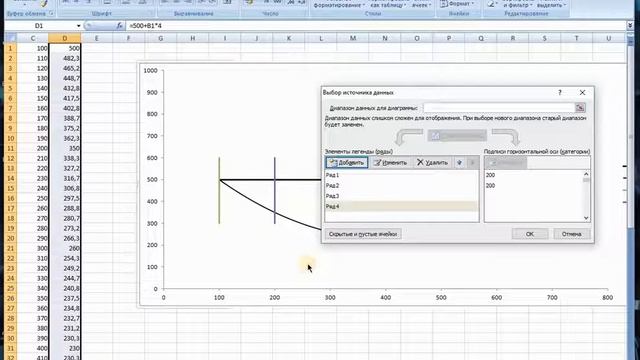Confirm the dialog with OK
Image resolution: width=640 pixels, height=360 pixels.
[530, 234]
